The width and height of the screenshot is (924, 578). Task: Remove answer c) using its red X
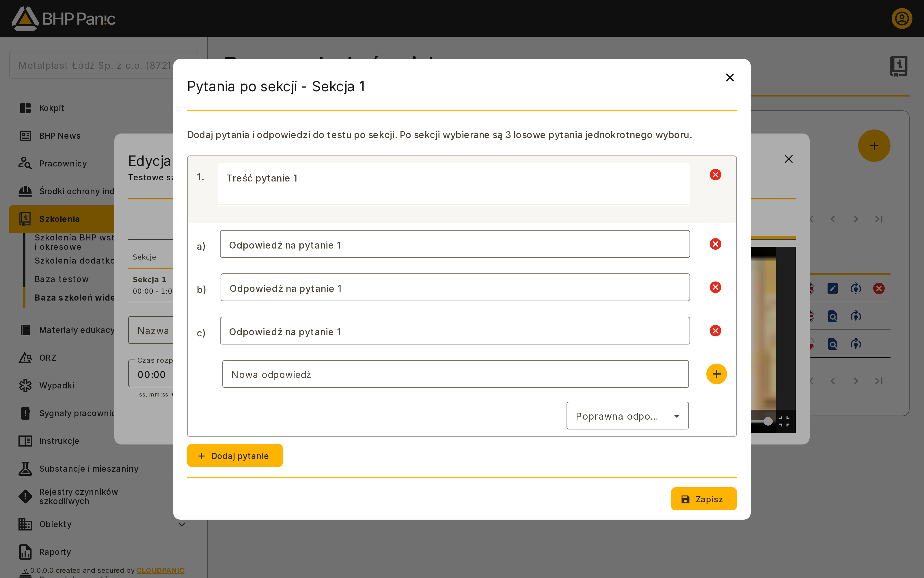(715, 331)
